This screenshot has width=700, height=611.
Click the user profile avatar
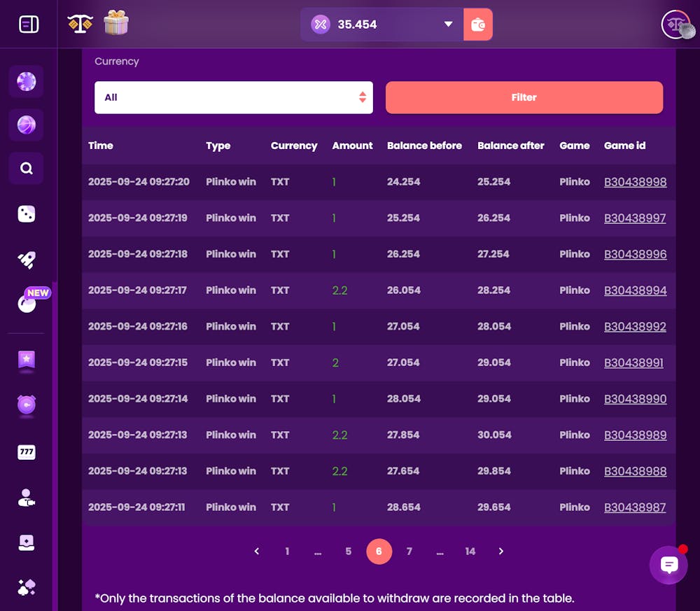(677, 24)
